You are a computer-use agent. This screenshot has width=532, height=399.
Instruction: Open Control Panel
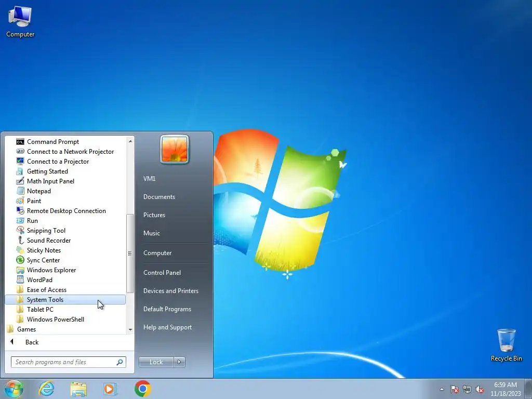point(162,272)
